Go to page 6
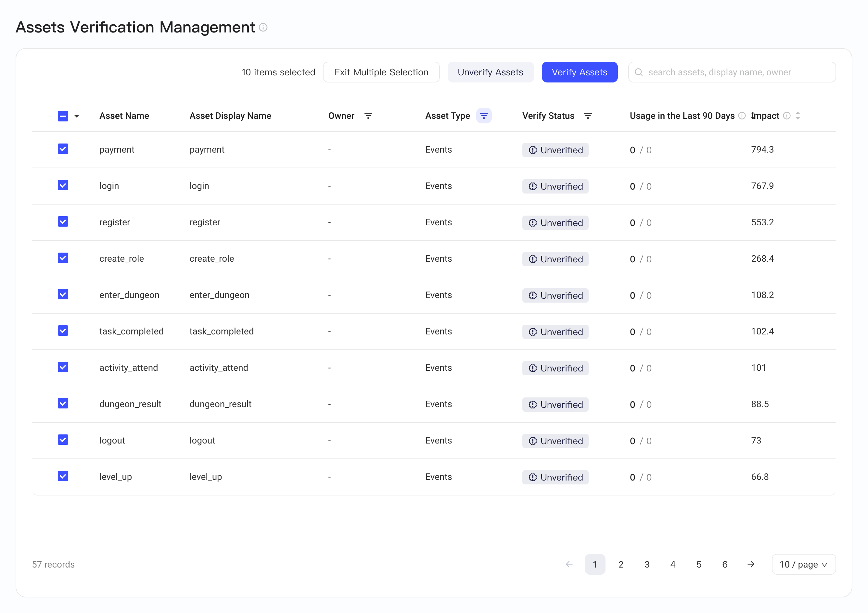 [x=725, y=564]
